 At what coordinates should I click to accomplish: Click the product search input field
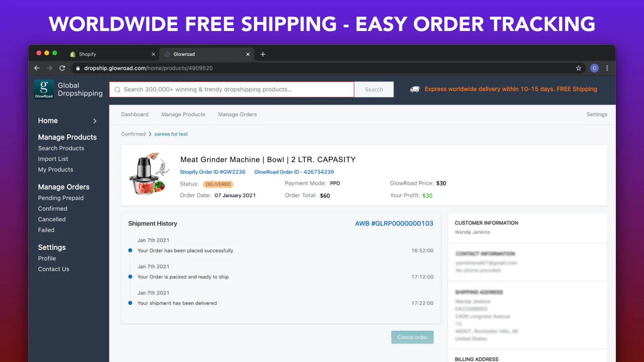point(232,89)
